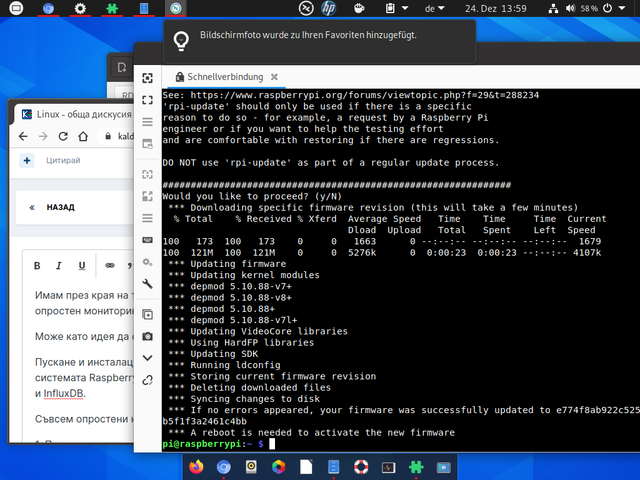Toggle italic in the forum editor

point(59,266)
